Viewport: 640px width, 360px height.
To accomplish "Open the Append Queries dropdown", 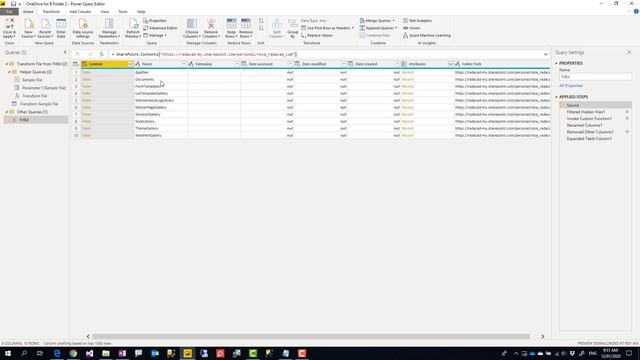I will [x=378, y=28].
